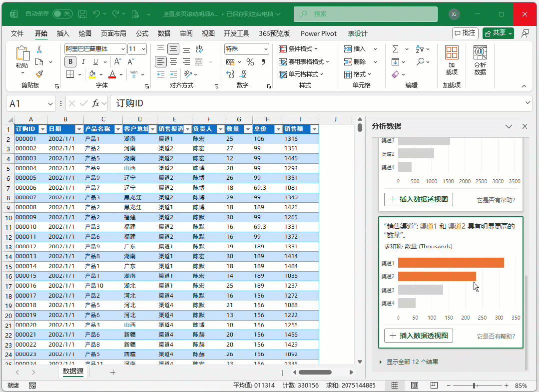Switch to Page Layout view in status bar

[x=415, y=385]
